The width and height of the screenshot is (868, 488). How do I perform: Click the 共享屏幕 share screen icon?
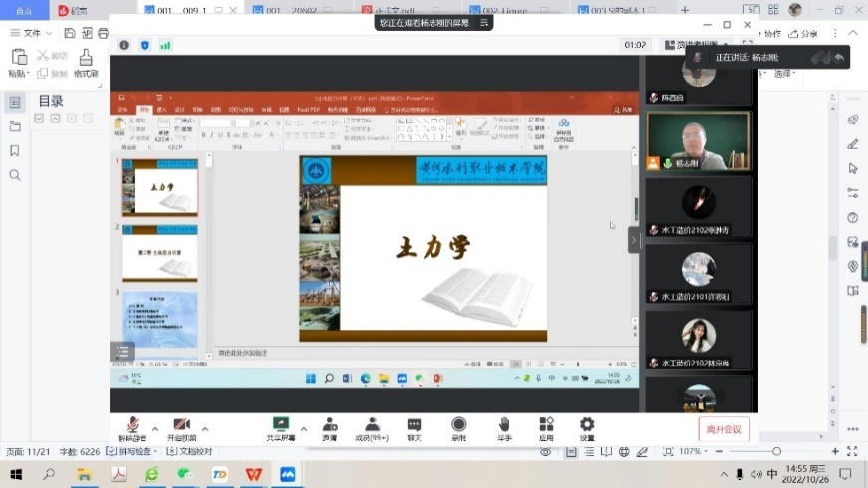click(280, 425)
